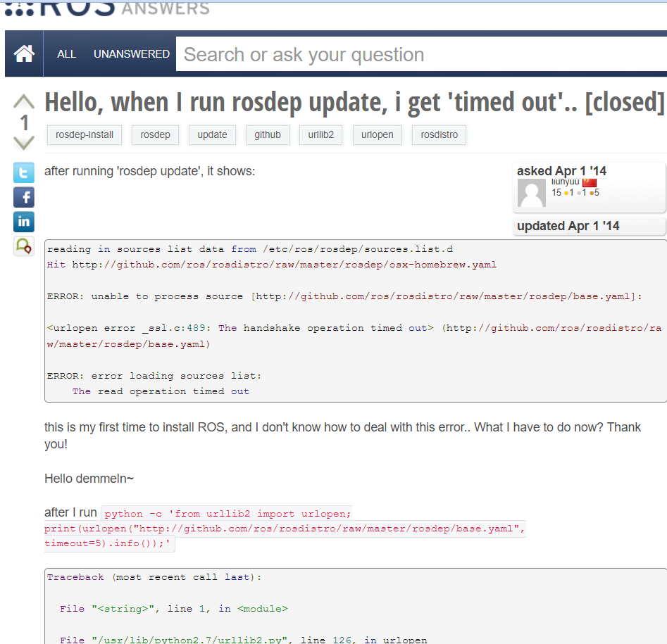Share question on LinkedIn
Viewport: 667px width, 644px height.
24,222
